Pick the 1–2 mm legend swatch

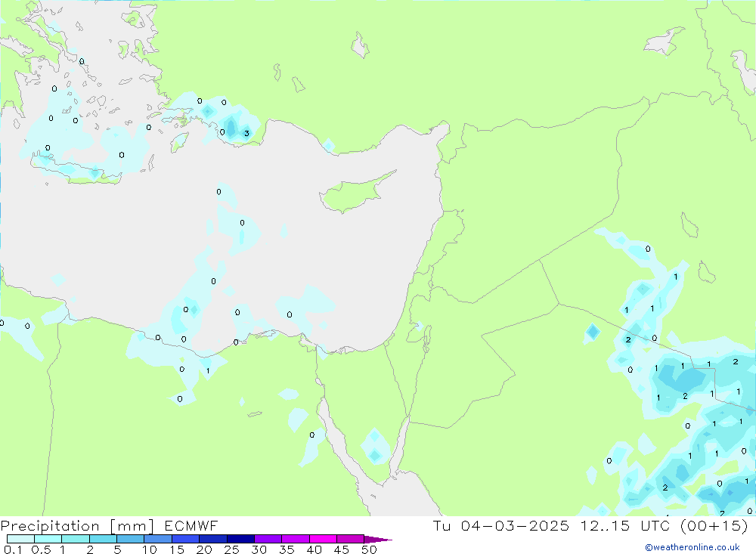point(75,539)
